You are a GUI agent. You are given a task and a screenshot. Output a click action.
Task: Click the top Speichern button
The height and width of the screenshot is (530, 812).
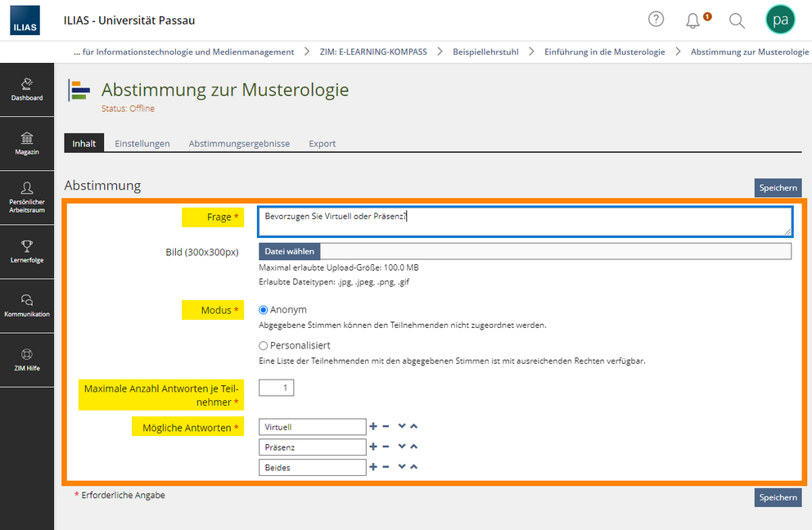[777, 188]
